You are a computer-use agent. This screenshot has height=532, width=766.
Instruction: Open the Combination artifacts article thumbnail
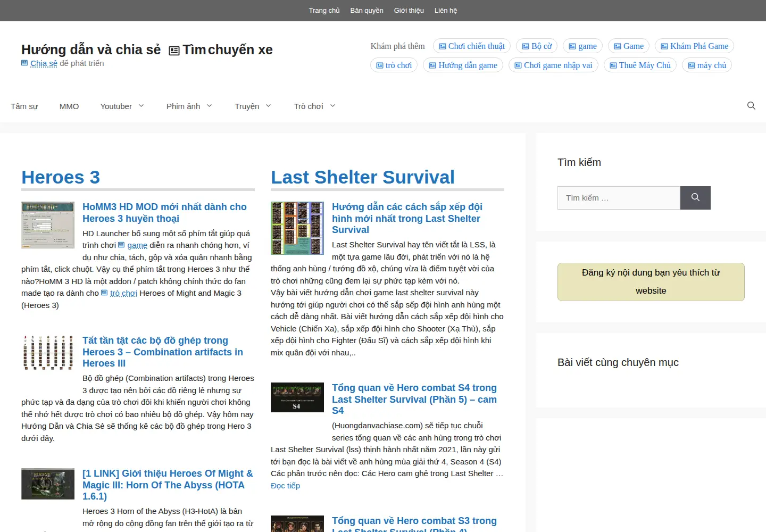(48, 352)
